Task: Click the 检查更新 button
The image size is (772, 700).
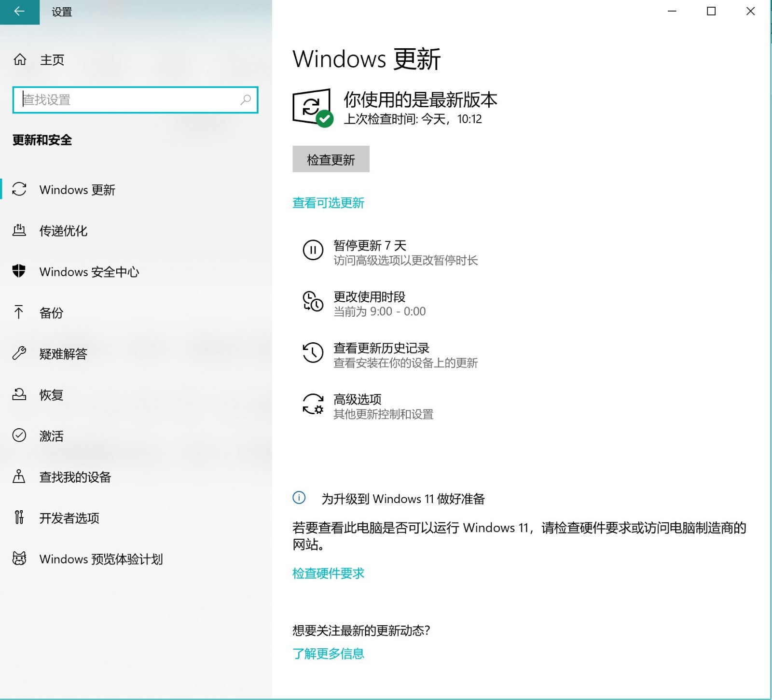Action: tap(331, 159)
